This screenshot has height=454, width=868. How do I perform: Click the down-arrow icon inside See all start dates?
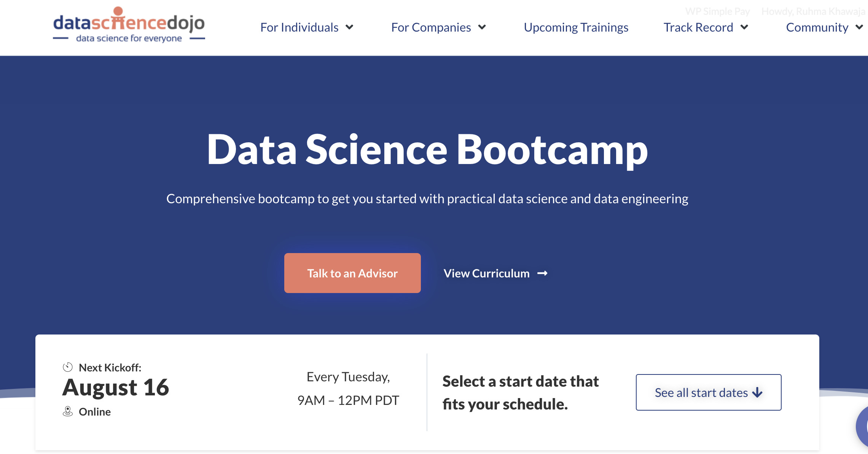pyautogui.click(x=758, y=392)
